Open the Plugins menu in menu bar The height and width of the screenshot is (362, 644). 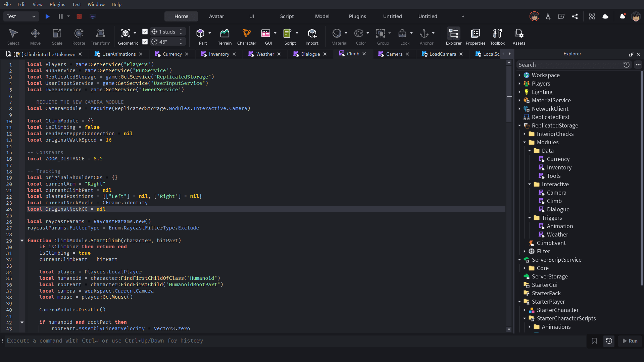[x=57, y=4]
